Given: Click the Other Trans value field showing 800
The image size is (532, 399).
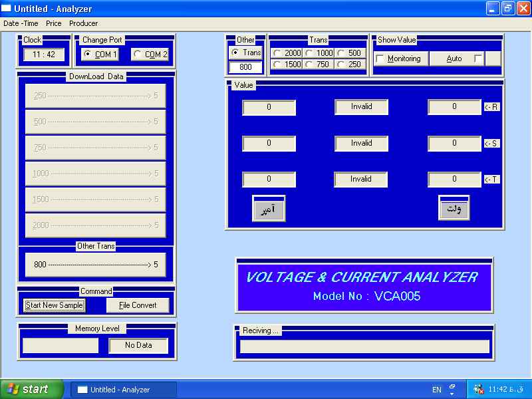Looking at the screenshot, I should click(245, 67).
